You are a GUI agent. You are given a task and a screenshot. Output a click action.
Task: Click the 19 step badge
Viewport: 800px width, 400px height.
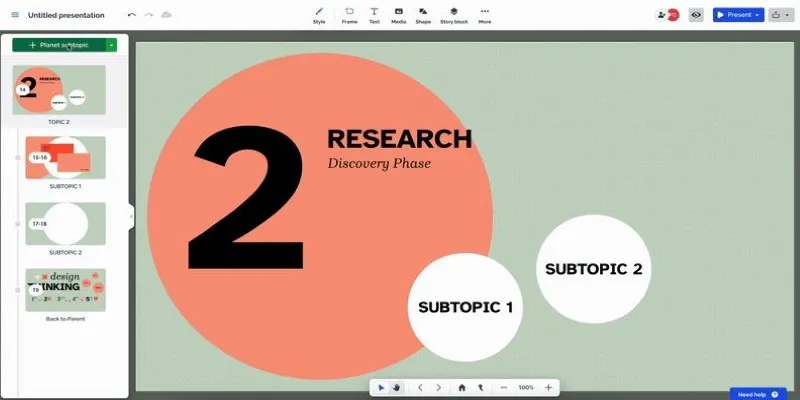coord(35,290)
